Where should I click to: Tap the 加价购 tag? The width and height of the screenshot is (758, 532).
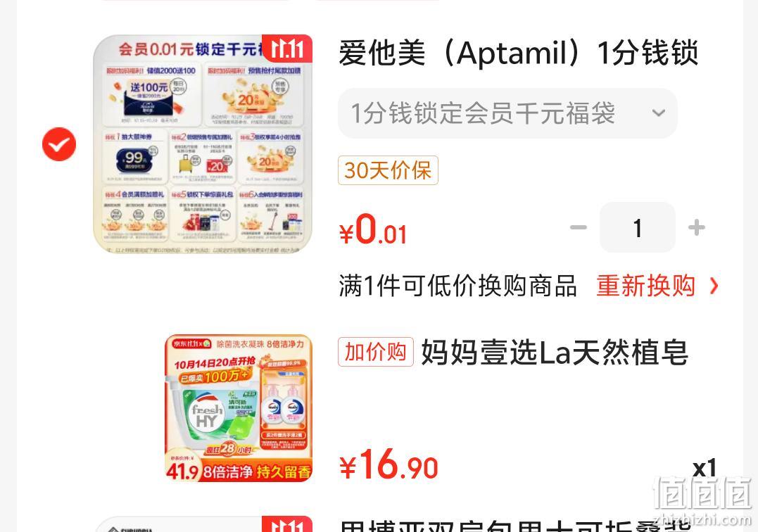pos(376,352)
